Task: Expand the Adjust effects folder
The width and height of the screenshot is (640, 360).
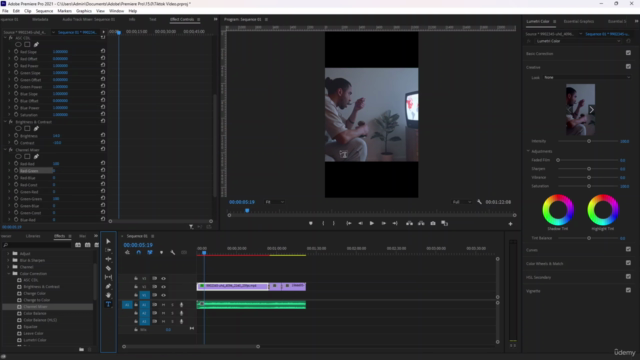Action: click(8, 253)
